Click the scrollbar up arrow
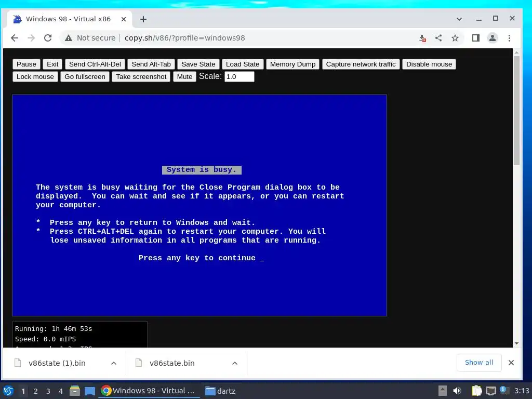The width and height of the screenshot is (532, 399). [x=516, y=52]
